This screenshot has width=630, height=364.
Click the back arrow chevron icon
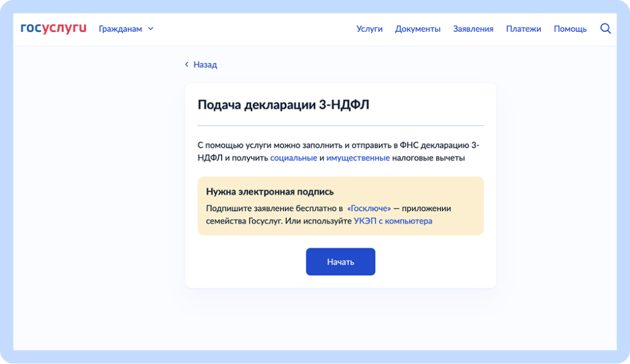(187, 65)
